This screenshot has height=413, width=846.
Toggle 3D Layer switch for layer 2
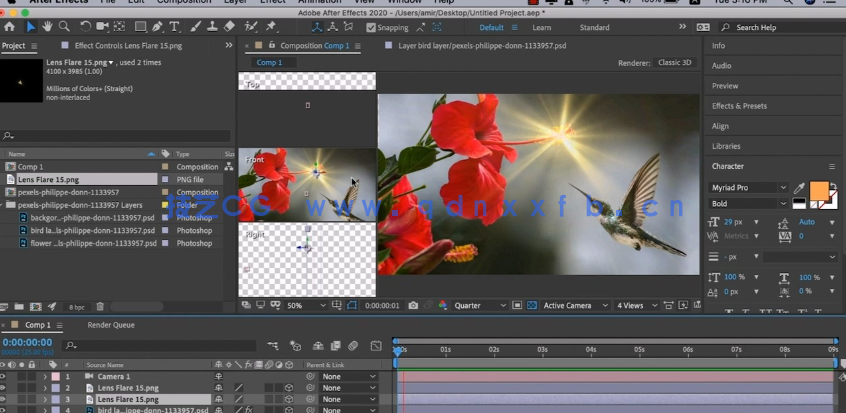[289, 388]
